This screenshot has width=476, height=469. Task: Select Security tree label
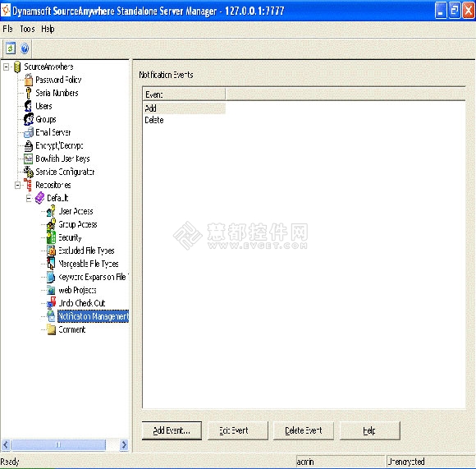click(x=70, y=237)
